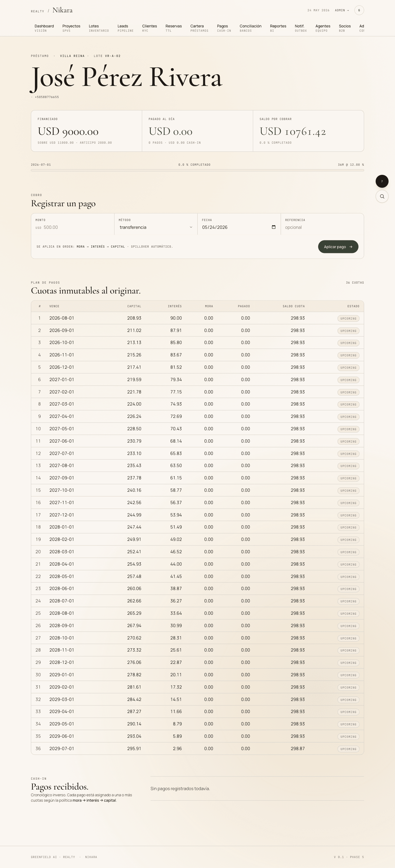Click the loan completion progress bar
395x868 pixels.
(198, 170)
